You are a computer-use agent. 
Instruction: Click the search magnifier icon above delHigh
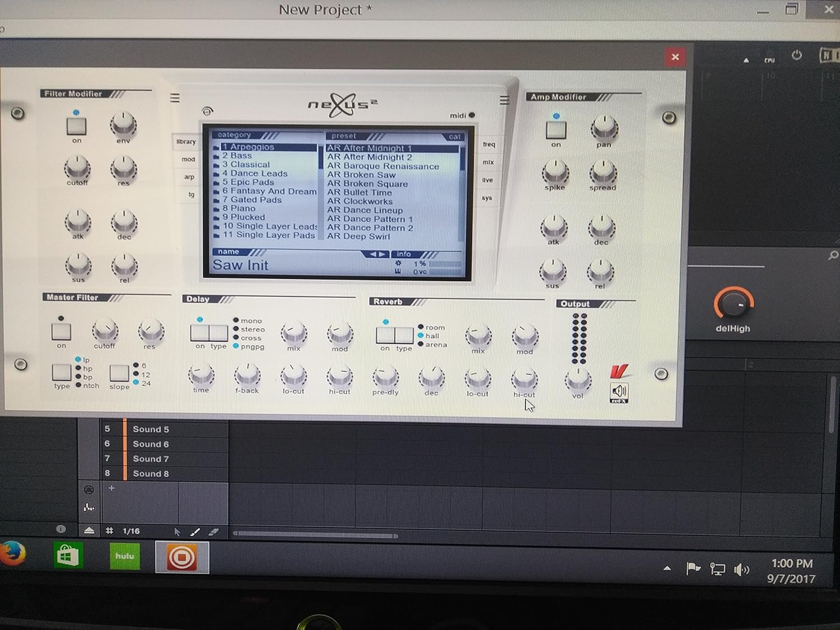click(x=833, y=255)
